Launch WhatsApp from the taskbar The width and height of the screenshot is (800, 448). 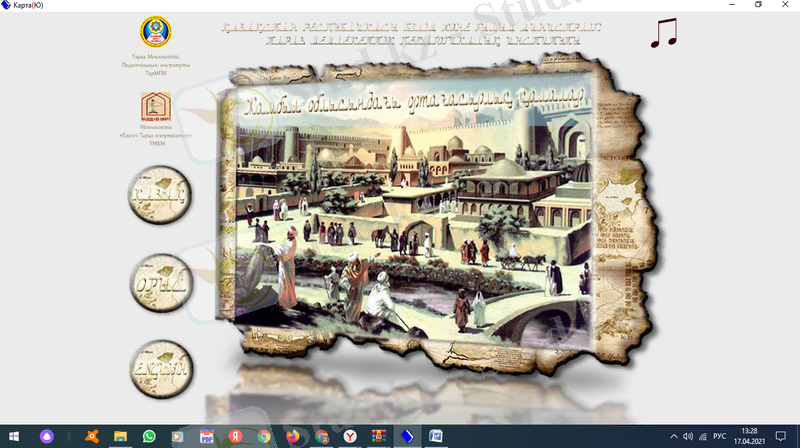pos(150,436)
